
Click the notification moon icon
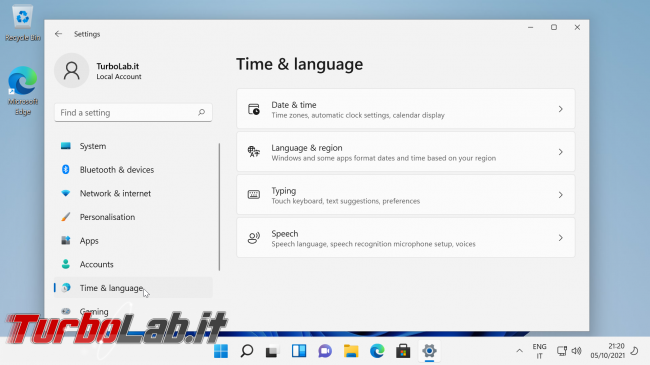coord(635,351)
